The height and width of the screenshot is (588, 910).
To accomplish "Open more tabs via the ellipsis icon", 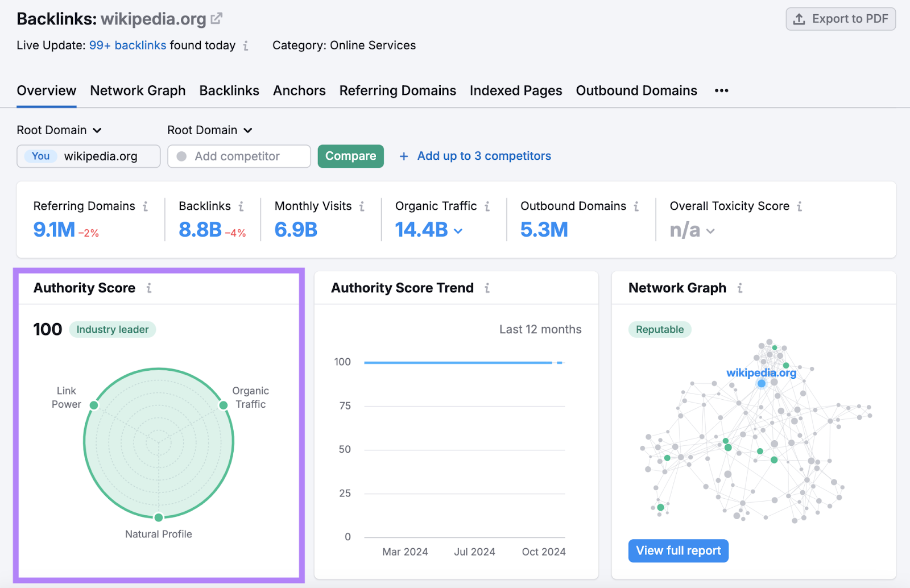I will click(721, 90).
